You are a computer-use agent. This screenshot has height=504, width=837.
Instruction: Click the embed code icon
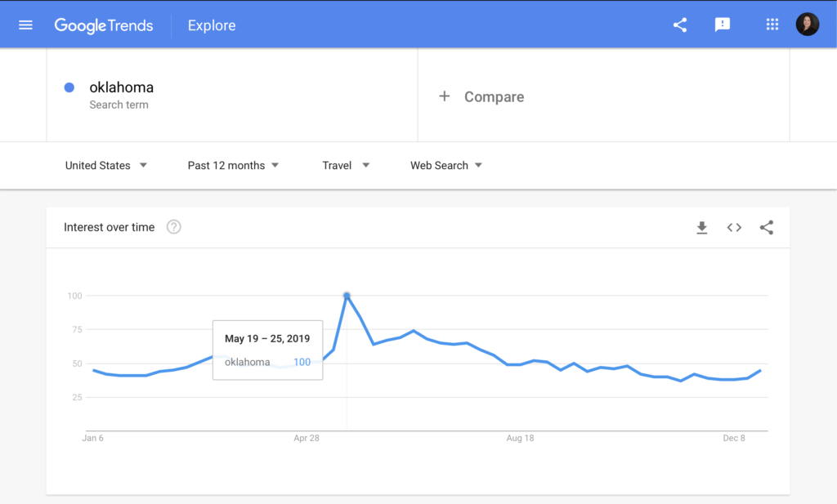[x=734, y=228]
